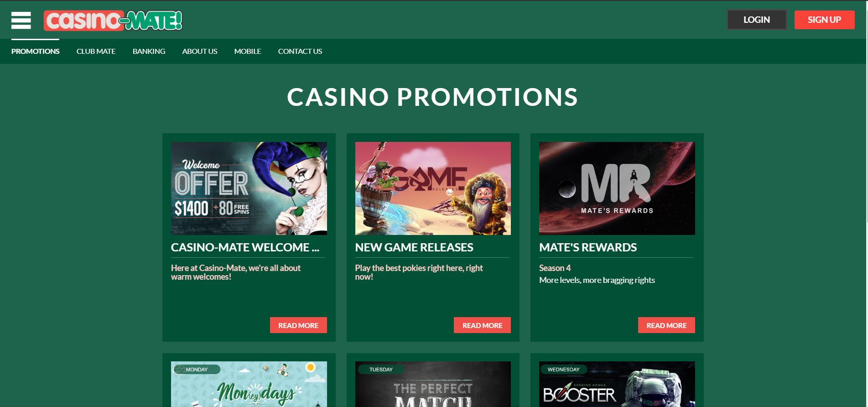The height and width of the screenshot is (407, 868).
Task: Click the red Sign Up button
Action: click(824, 20)
